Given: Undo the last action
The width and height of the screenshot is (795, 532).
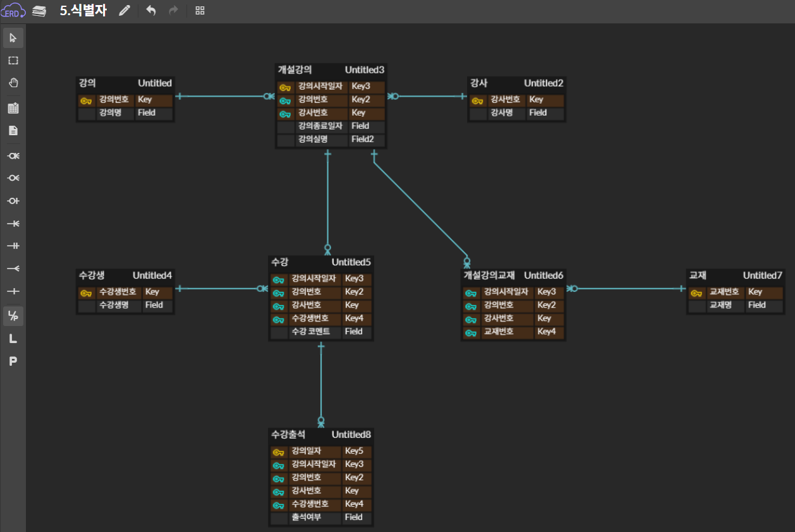Looking at the screenshot, I should (151, 11).
